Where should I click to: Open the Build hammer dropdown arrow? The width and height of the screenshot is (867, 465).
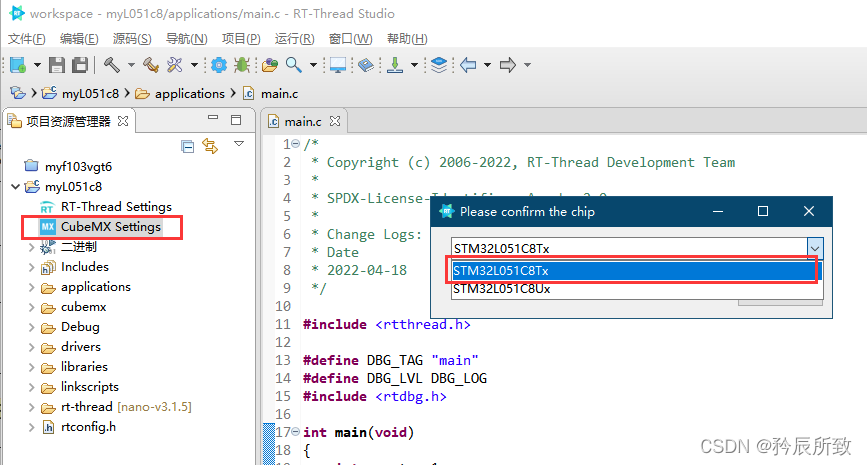tap(131, 65)
